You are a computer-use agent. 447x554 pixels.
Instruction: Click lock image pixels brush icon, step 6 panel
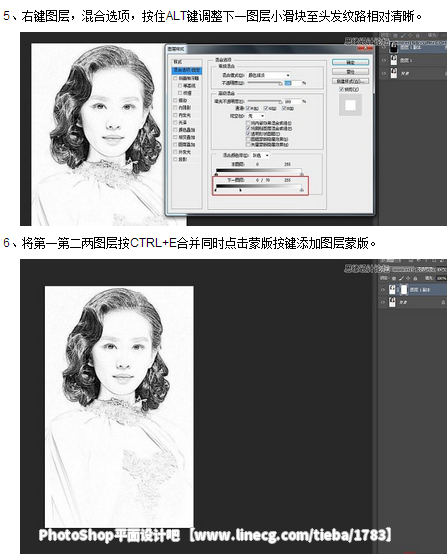click(x=401, y=278)
